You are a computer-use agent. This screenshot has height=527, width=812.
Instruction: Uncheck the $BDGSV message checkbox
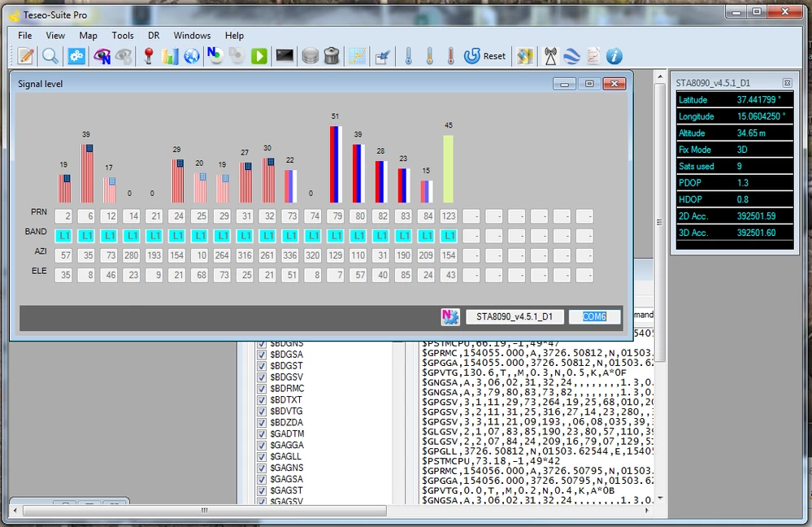[x=262, y=377]
